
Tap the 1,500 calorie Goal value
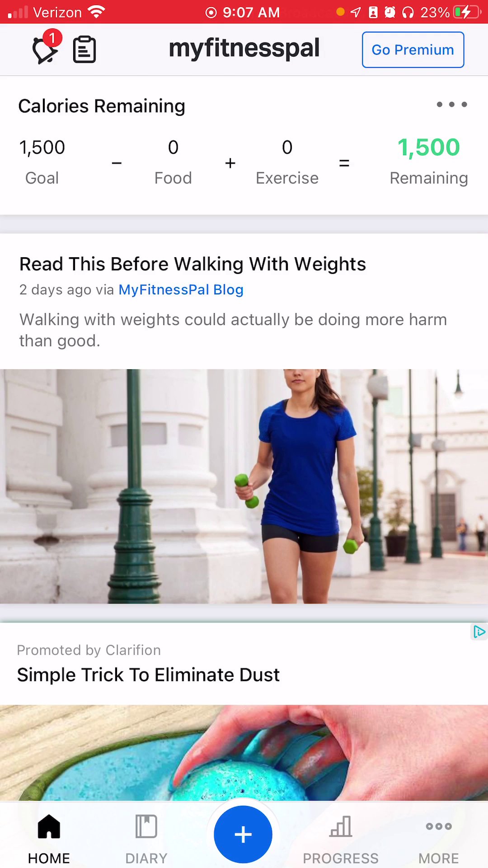(x=42, y=147)
